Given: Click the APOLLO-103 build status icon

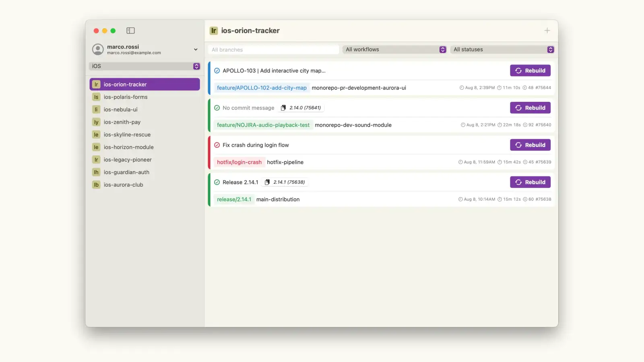Looking at the screenshot, I should pyautogui.click(x=217, y=71).
